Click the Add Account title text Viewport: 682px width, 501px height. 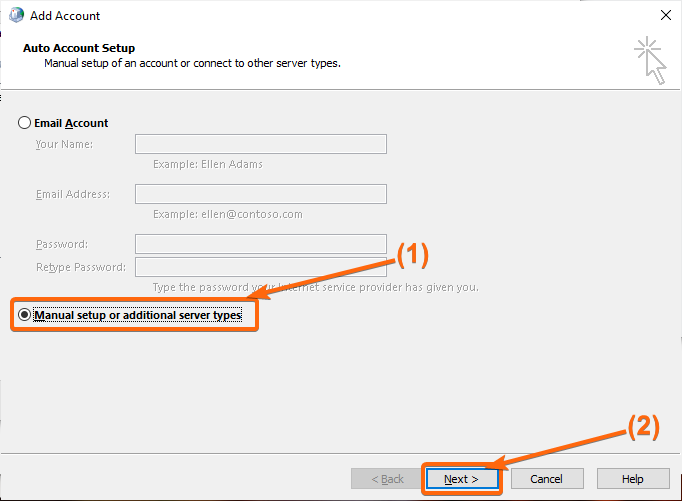click(65, 16)
